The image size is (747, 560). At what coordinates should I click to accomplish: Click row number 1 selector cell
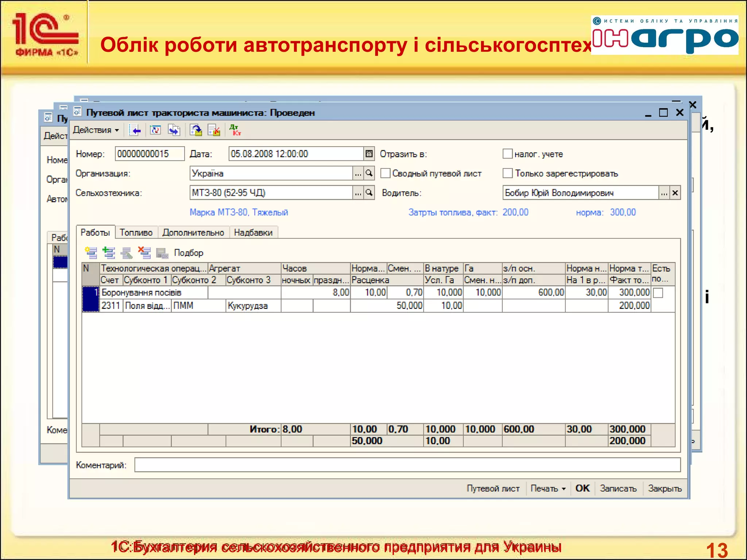tap(91, 299)
